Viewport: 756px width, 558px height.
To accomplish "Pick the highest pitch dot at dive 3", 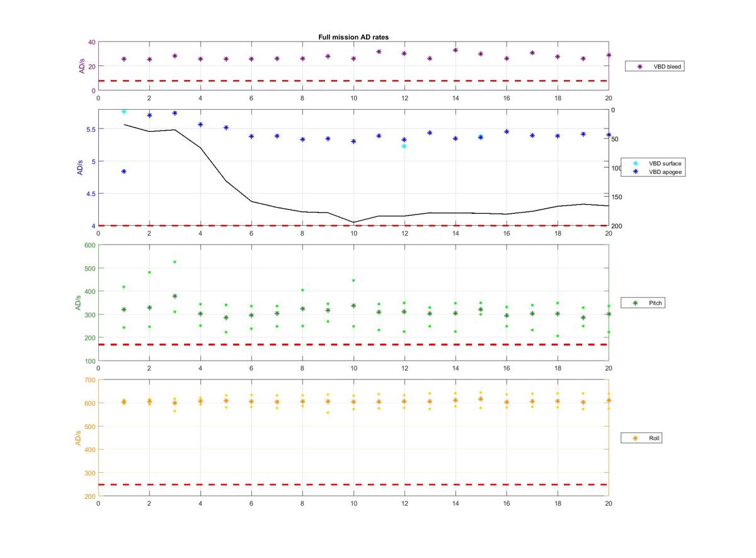I will [175, 262].
